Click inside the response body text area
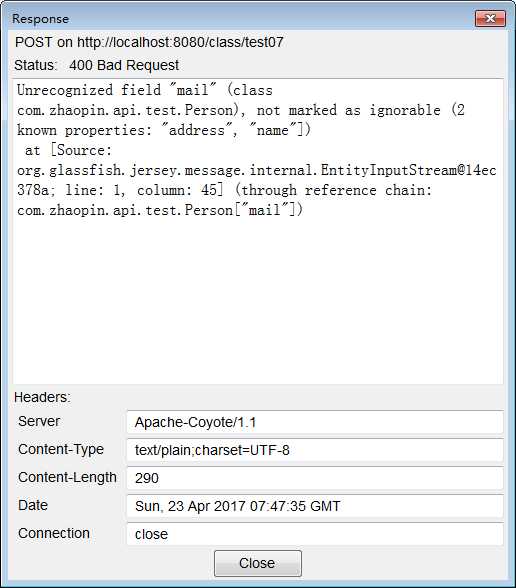 click(x=258, y=231)
